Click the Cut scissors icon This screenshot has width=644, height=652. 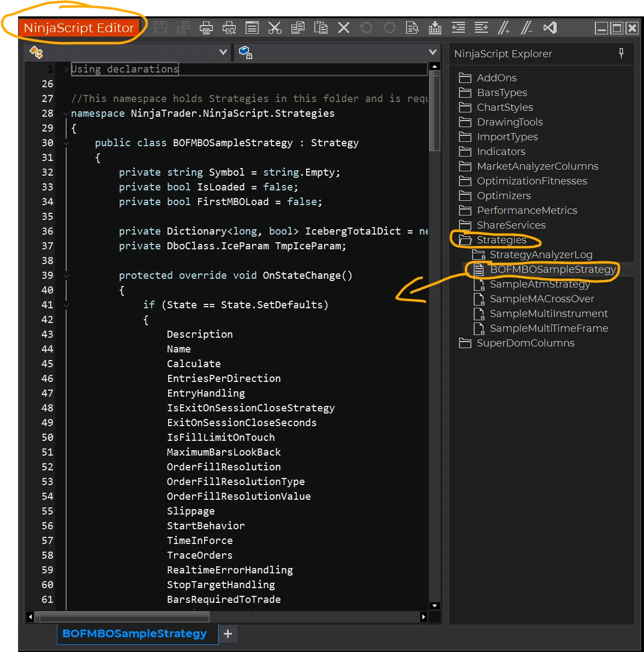click(275, 28)
